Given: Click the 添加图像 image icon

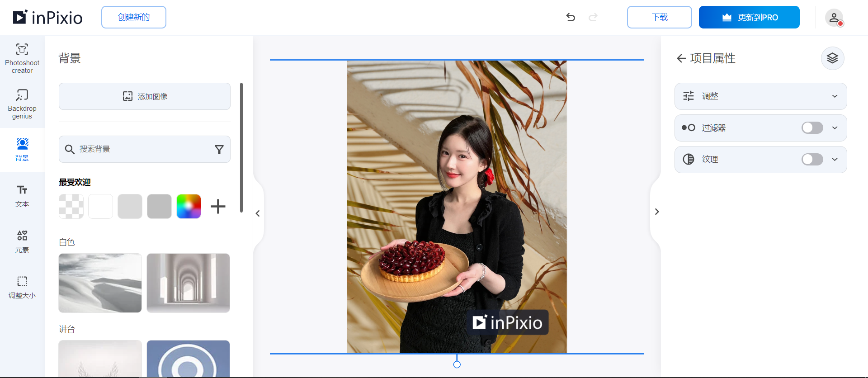Looking at the screenshot, I should [x=128, y=96].
